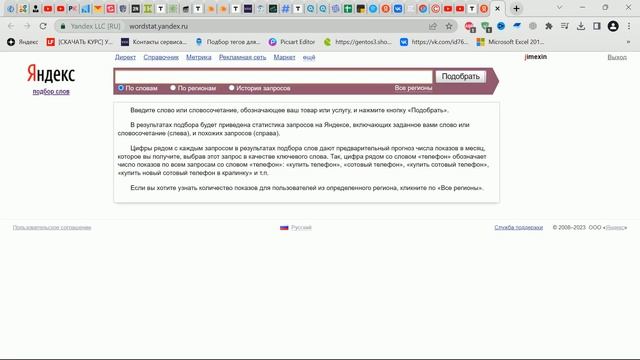Viewport: 640px width, 360px height.
Task: Click the Подобрать button
Action: (460, 76)
